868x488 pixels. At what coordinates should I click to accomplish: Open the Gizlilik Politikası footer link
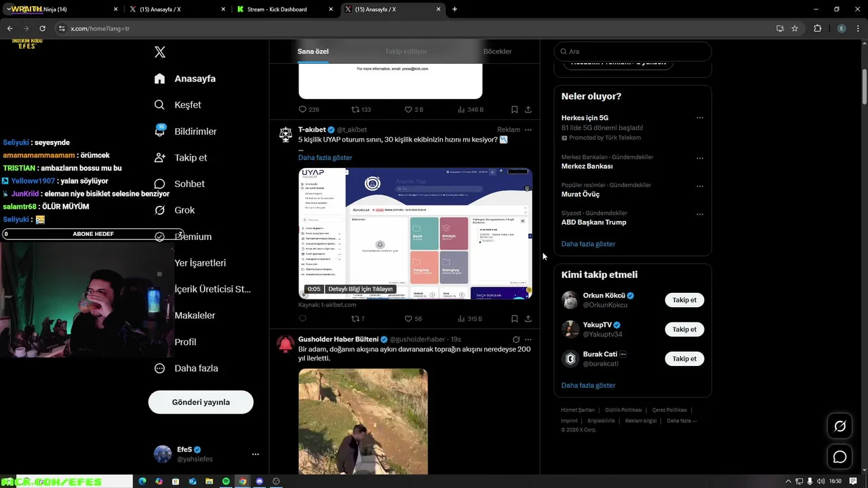coord(623,410)
